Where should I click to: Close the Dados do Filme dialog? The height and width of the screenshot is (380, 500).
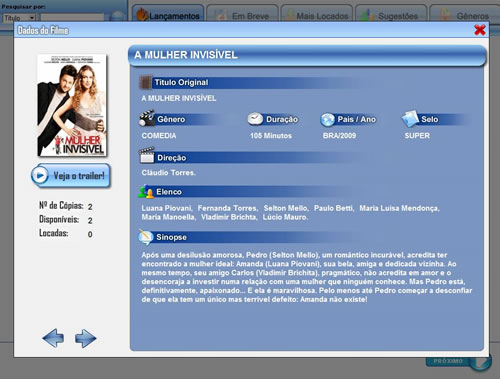coord(480,30)
